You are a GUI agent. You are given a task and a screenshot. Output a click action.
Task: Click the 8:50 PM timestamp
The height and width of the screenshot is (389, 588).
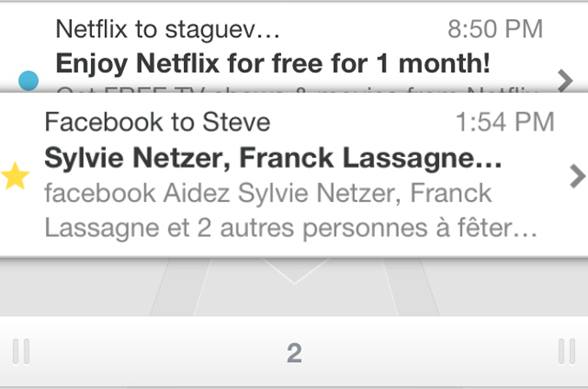[x=495, y=29]
